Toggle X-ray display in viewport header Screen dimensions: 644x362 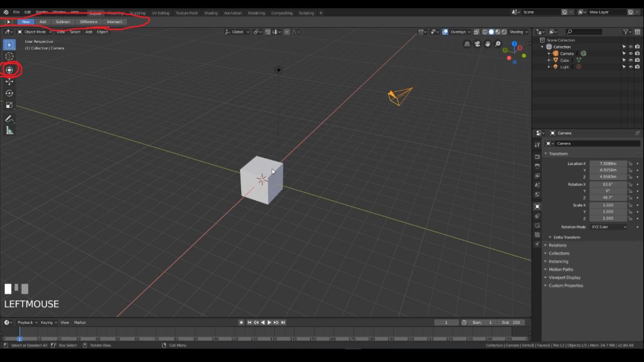(x=477, y=32)
